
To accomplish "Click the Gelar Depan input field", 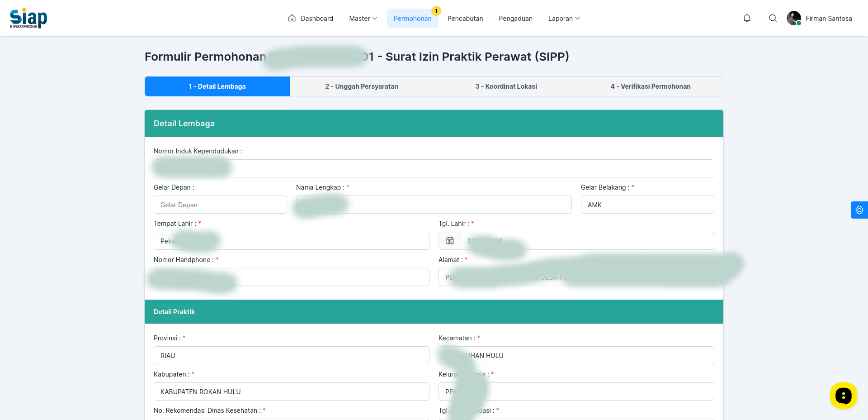I will click(x=220, y=205).
